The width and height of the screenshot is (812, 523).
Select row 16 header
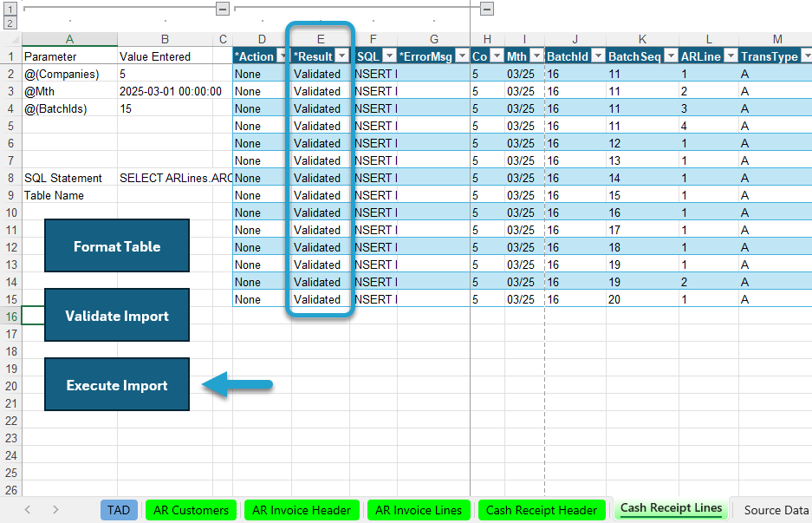[11, 317]
